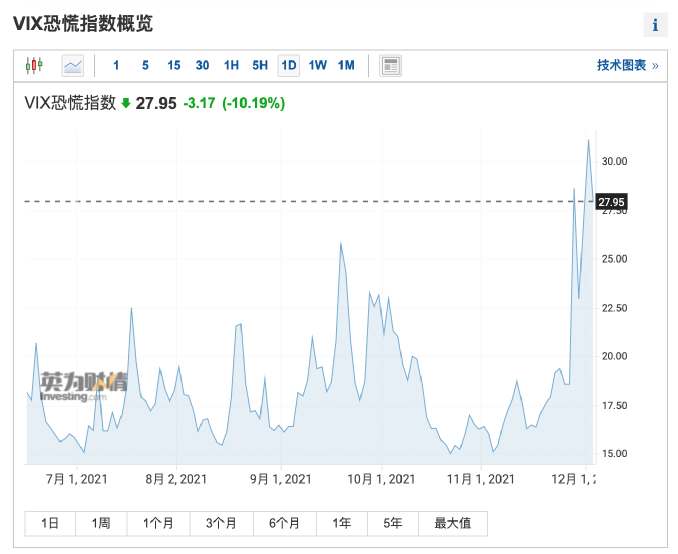Select the 3个月 range tab
The width and height of the screenshot is (678, 554).
221,523
